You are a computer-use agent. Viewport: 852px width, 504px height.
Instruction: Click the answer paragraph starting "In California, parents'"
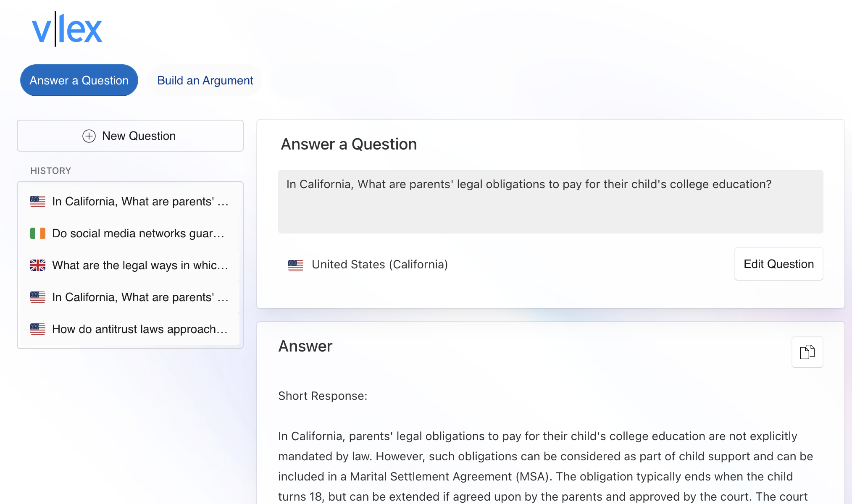point(546,467)
